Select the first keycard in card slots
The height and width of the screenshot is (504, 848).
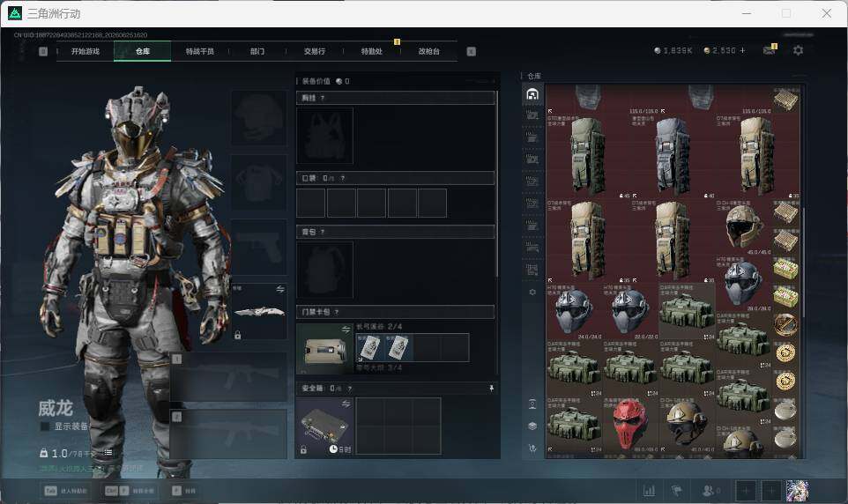[369, 347]
